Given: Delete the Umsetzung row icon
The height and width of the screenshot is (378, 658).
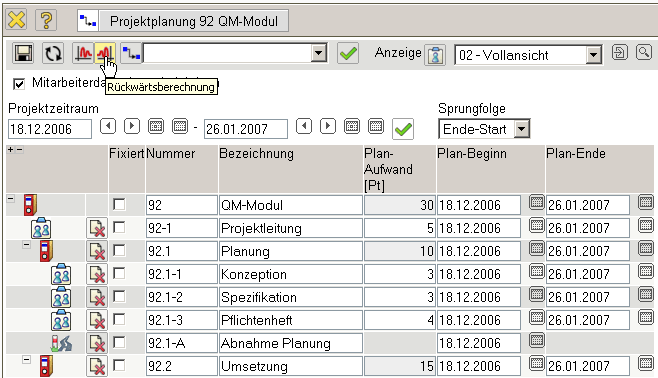Looking at the screenshot, I should (97, 366).
